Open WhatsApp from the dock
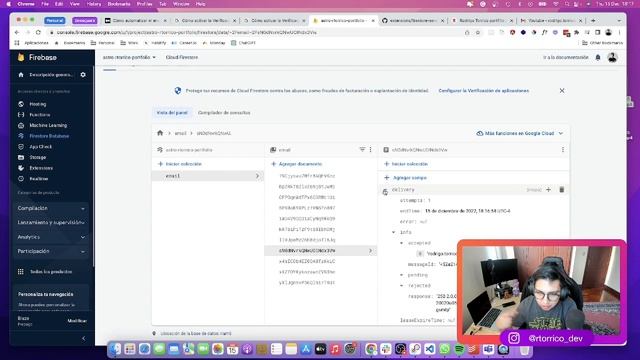Viewport: 640px width, 360px height. [444, 349]
